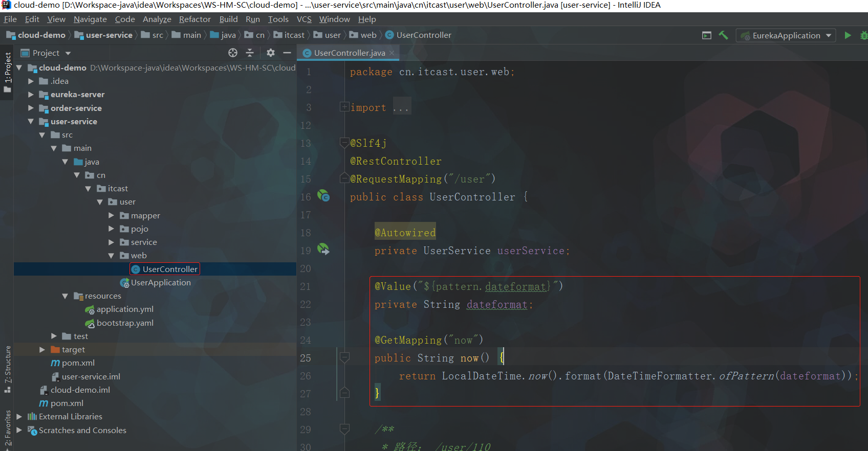
Task: Click fold end marker on line 27
Action: (x=344, y=393)
